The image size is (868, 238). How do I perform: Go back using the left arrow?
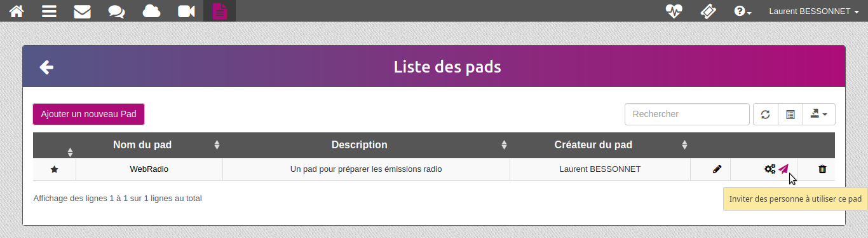pyautogui.click(x=46, y=67)
